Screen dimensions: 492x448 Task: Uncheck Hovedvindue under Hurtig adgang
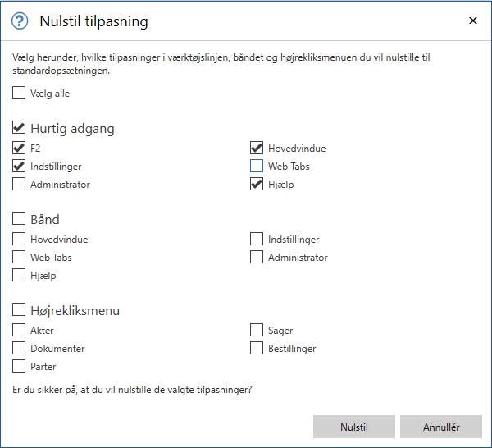257,149
